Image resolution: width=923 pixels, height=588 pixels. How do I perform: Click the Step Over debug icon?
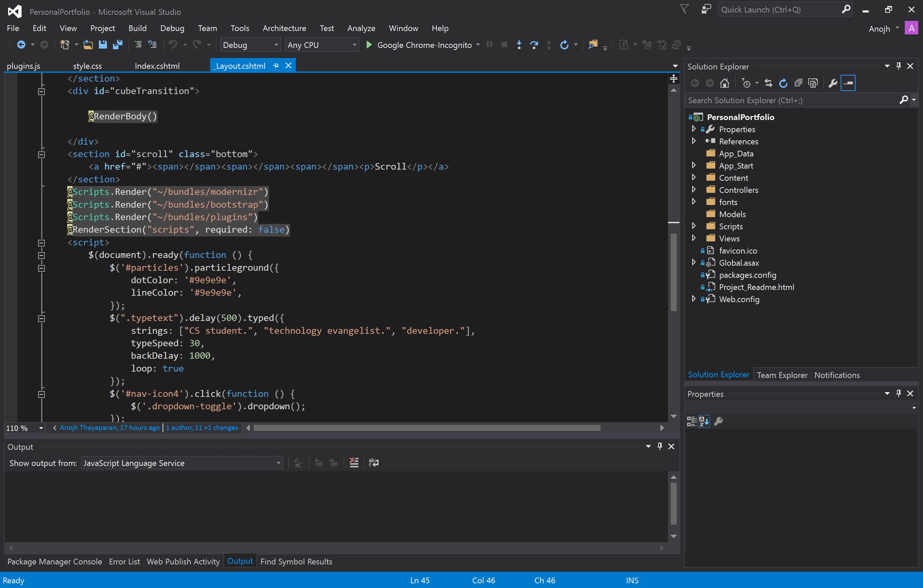(x=534, y=45)
